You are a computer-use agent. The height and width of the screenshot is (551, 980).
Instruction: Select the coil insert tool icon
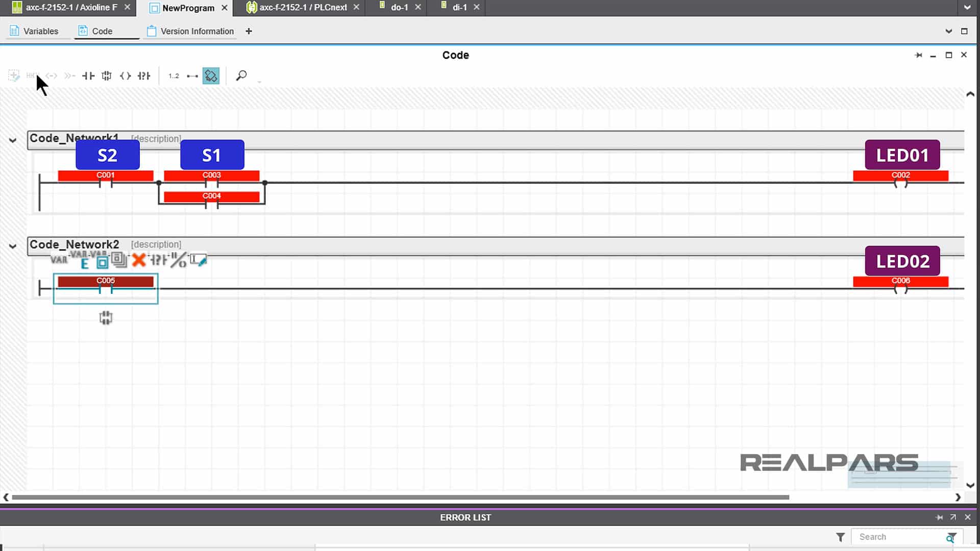coord(125,76)
